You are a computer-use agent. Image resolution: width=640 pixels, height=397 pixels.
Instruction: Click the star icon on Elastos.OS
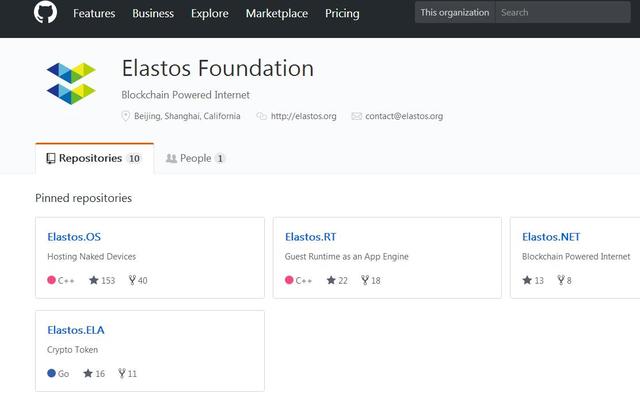94,280
